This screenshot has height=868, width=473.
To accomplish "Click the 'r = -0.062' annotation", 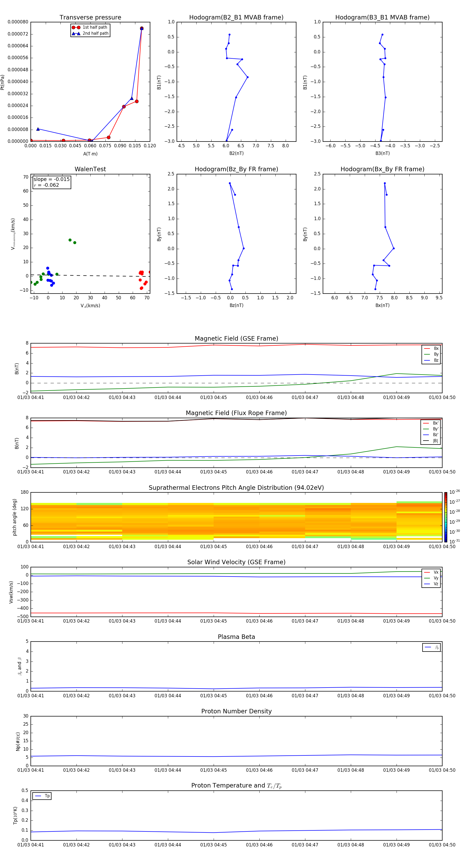I will (47, 185).
